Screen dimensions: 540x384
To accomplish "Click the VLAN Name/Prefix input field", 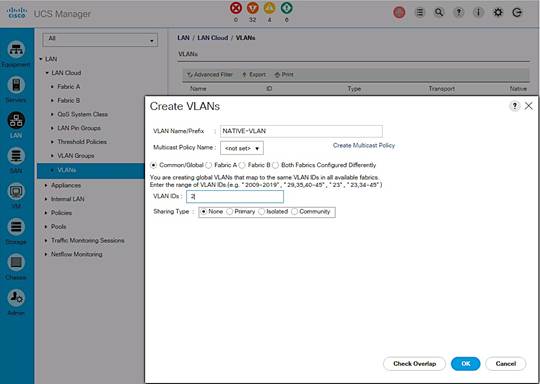I will click(301, 131).
